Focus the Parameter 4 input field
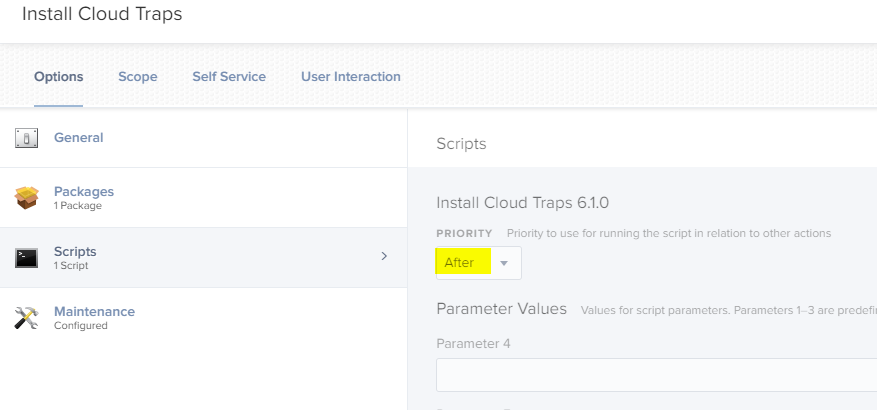877x410 pixels. tap(657, 375)
